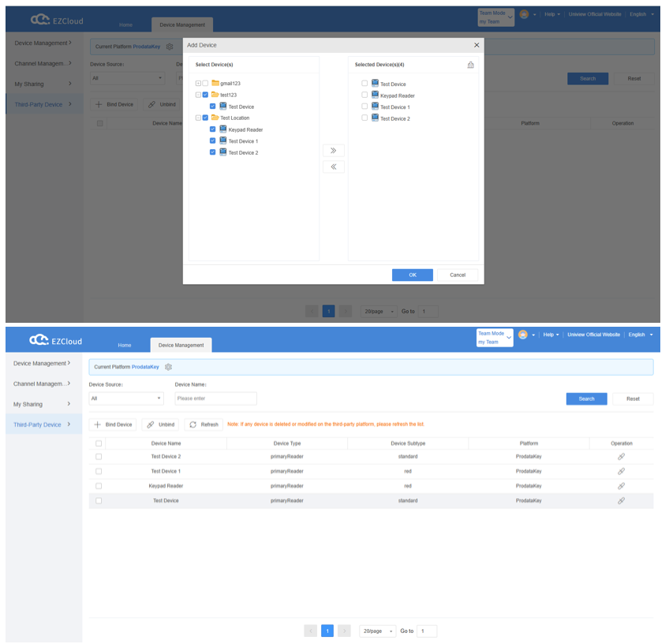
Task: Click the Device Name search field
Action: pyautogui.click(x=215, y=399)
